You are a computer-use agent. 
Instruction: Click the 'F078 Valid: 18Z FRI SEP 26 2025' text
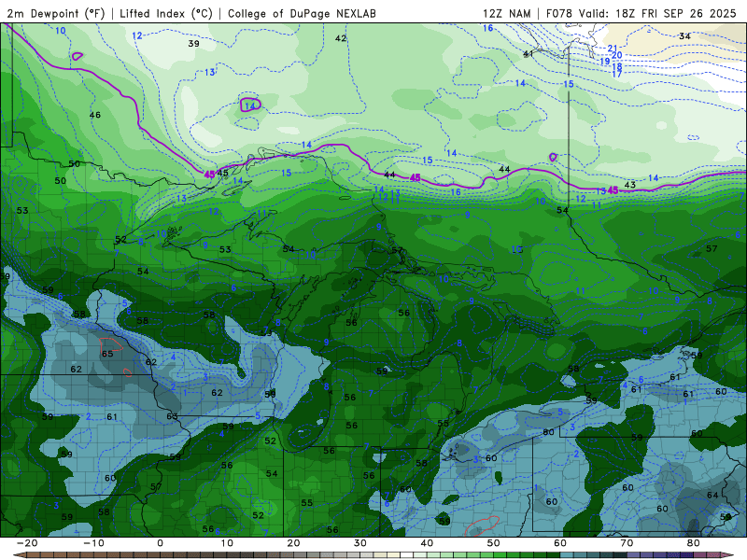[641, 14]
